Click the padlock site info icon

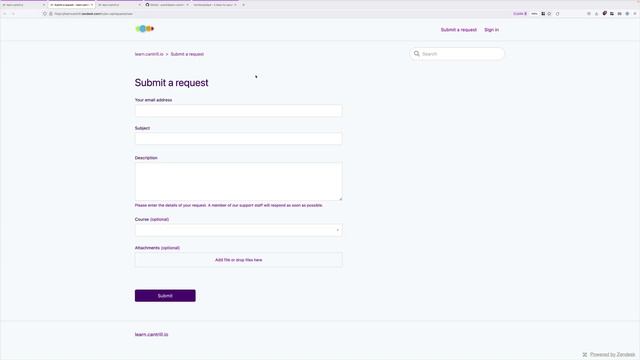coord(51,13)
